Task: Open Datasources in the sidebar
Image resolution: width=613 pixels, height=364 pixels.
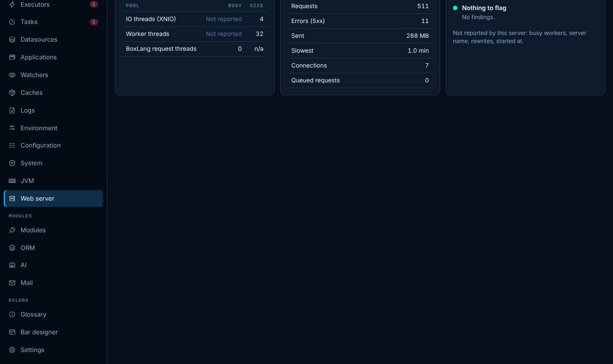Action: (53, 40)
